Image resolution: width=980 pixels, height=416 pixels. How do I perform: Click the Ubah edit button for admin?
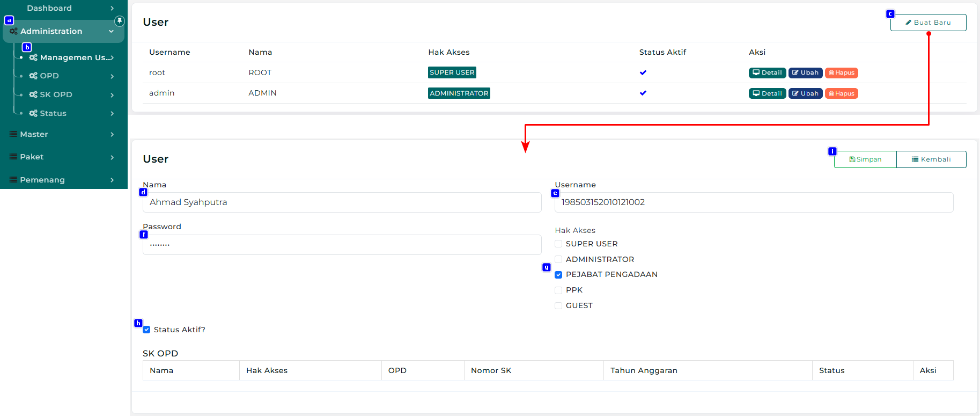point(805,93)
